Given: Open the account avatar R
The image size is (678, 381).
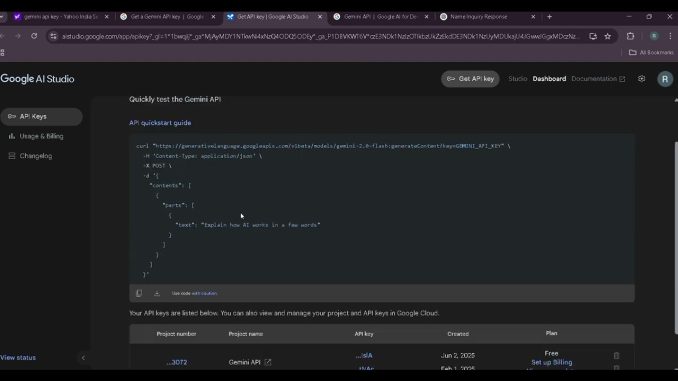Looking at the screenshot, I should (x=665, y=79).
